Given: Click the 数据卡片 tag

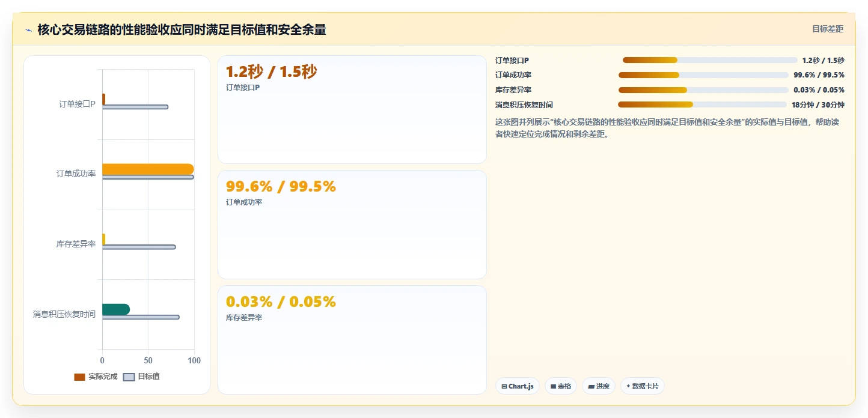Looking at the screenshot, I should click(643, 386).
